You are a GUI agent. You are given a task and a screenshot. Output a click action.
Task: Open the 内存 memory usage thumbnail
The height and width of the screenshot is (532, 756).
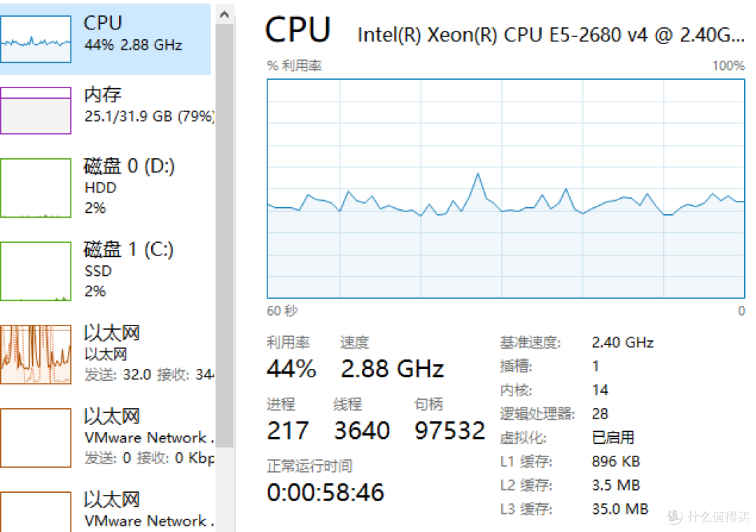tap(36, 111)
